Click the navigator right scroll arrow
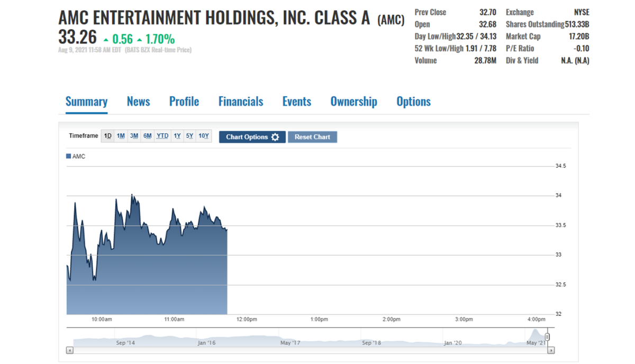635x364 pixels. pos(551,350)
